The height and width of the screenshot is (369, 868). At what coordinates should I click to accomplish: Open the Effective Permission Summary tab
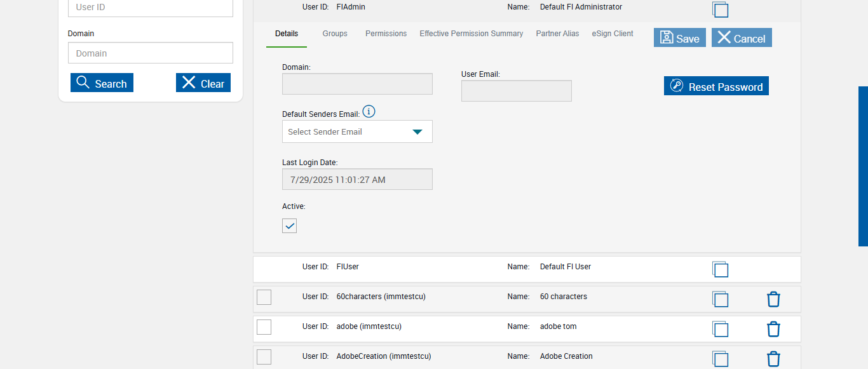point(471,34)
